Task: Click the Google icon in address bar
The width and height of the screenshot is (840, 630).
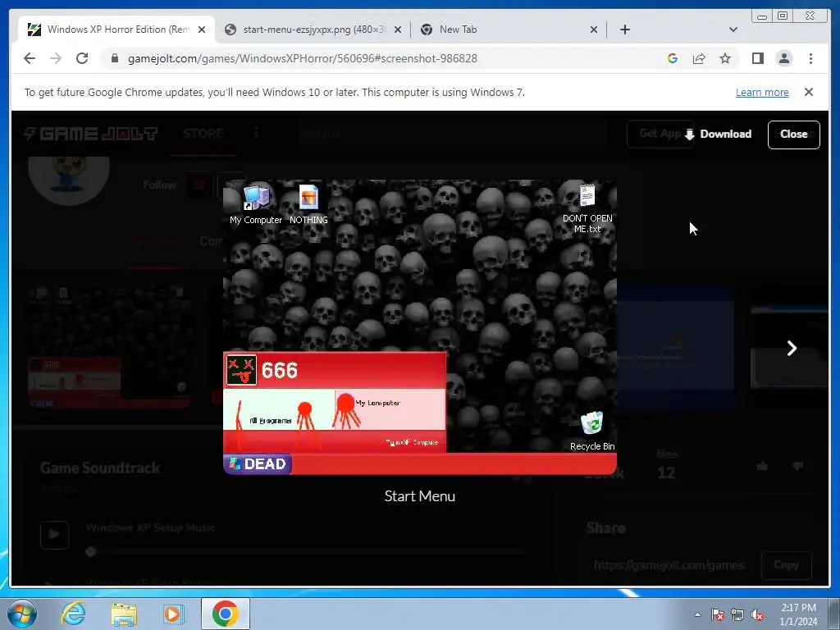Action: tap(673, 58)
